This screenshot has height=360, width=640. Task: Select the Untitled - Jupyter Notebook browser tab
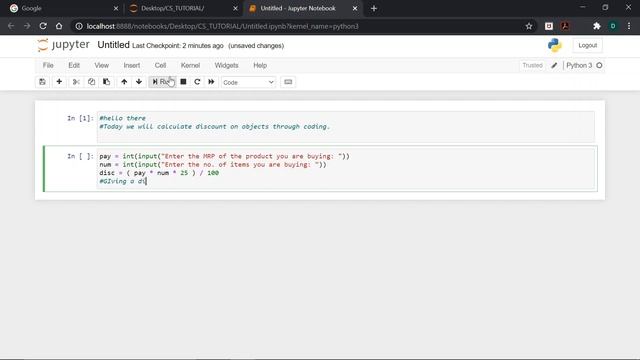pyautogui.click(x=303, y=8)
